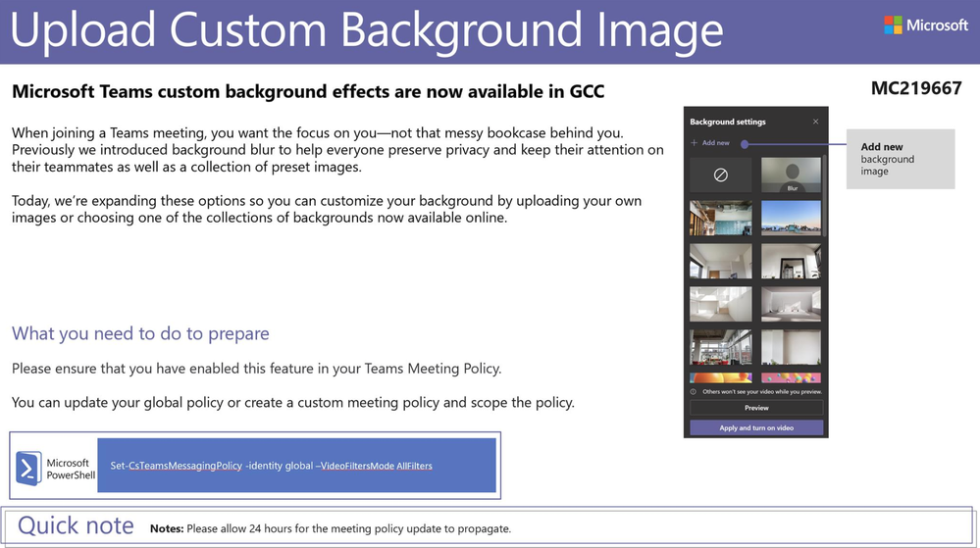The height and width of the screenshot is (548, 980).
Task: Choose the office with teal lockers background
Action: (x=721, y=218)
